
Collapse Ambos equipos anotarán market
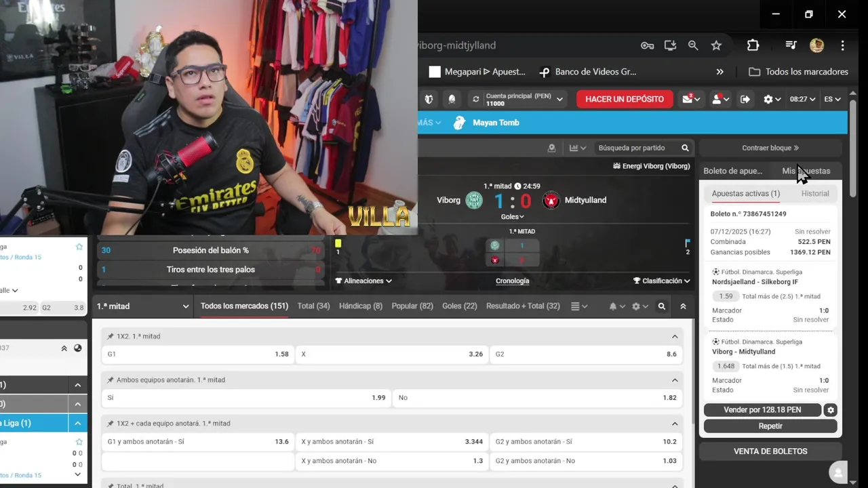click(675, 380)
